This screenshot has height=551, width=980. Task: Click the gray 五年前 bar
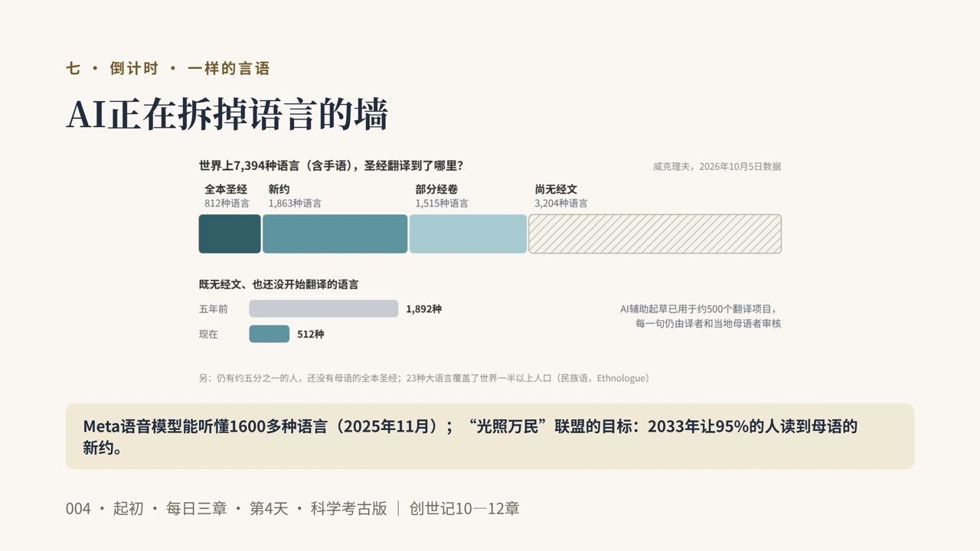324,308
